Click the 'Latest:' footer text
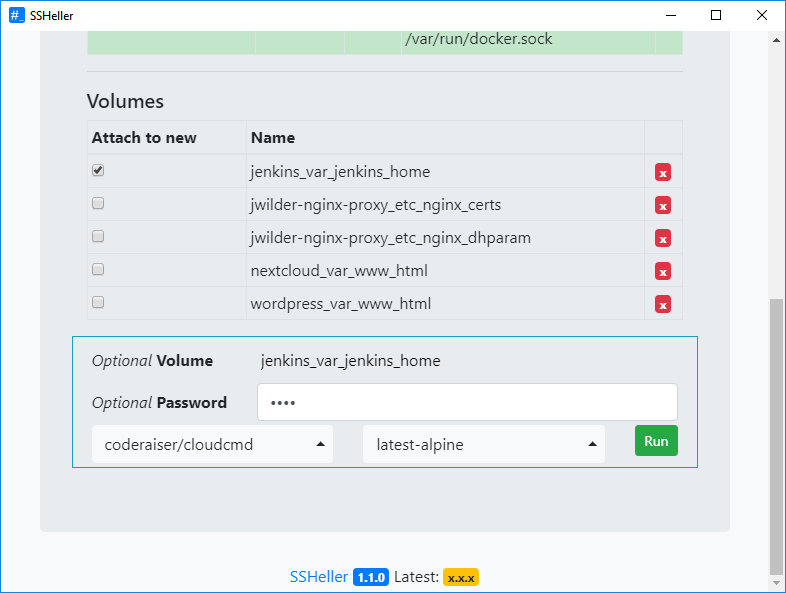 (x=417, y=577)
